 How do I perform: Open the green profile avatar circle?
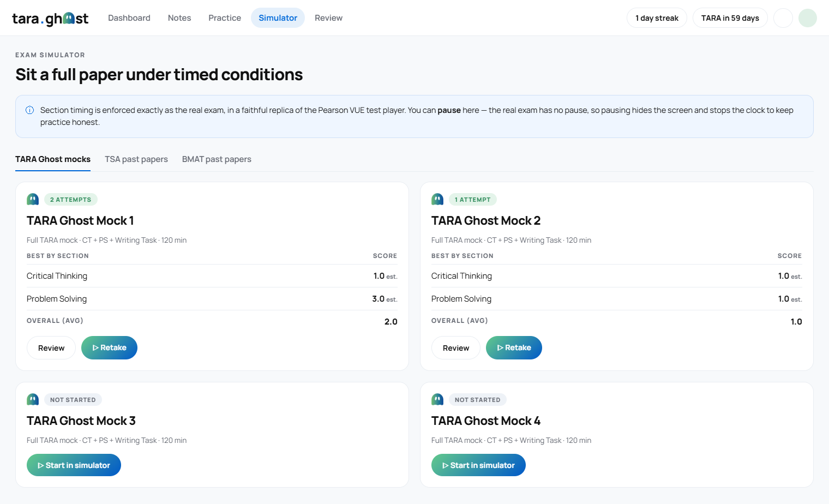tap(808, 18)
